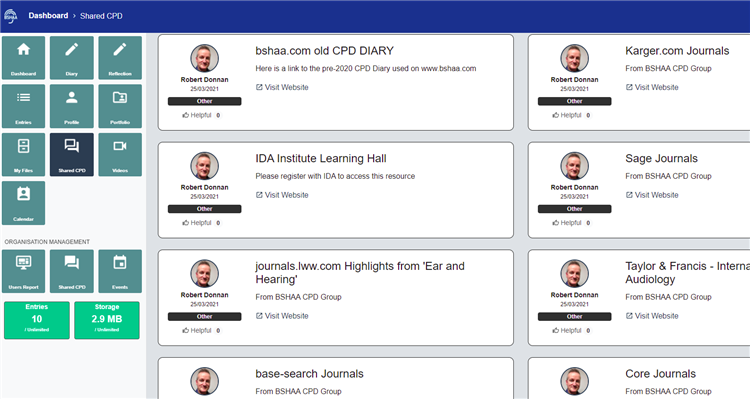Click Other tag on bshaa.com CPD DIARY card
Viewport: 750px width, 399px height.
pyautogui.click(x=205, y=101)
